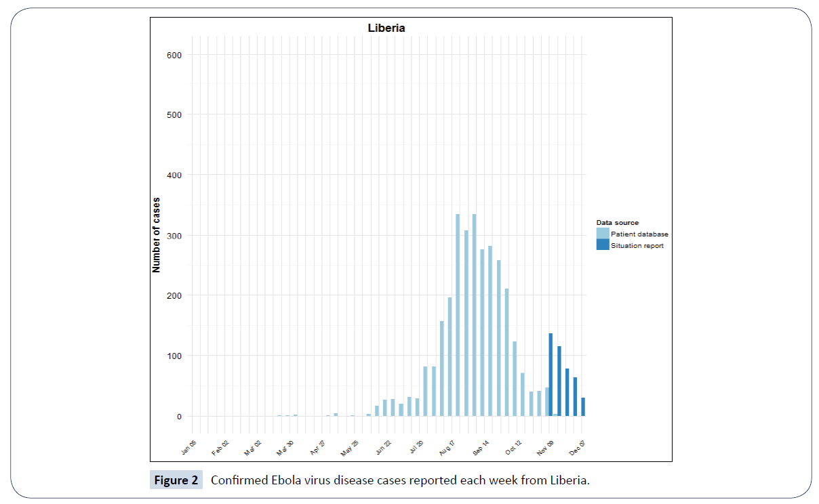Click the 'Figure 2' caption label
The image size is (819, 504).
(176, 480)
